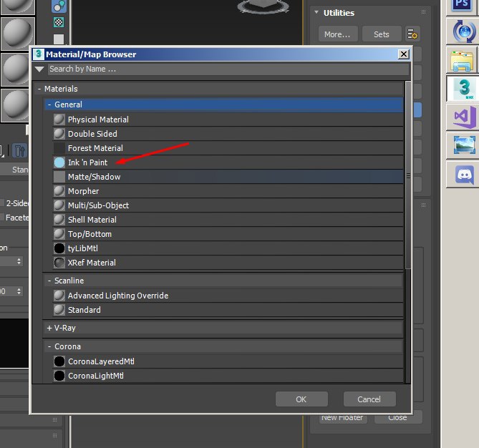Select the third material sample sphere
Image resolution: width=479 pixels, height=448 pixels.
(x=15, y=69)
